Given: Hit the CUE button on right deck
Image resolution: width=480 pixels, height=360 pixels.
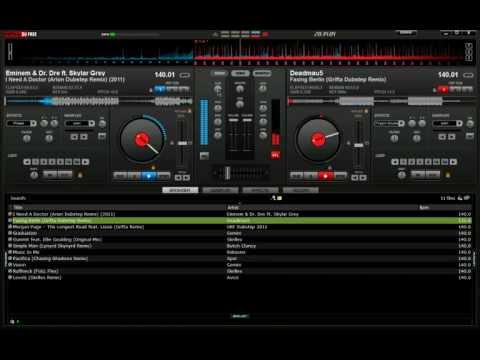Looking at the screenshot, I should 297,176.
